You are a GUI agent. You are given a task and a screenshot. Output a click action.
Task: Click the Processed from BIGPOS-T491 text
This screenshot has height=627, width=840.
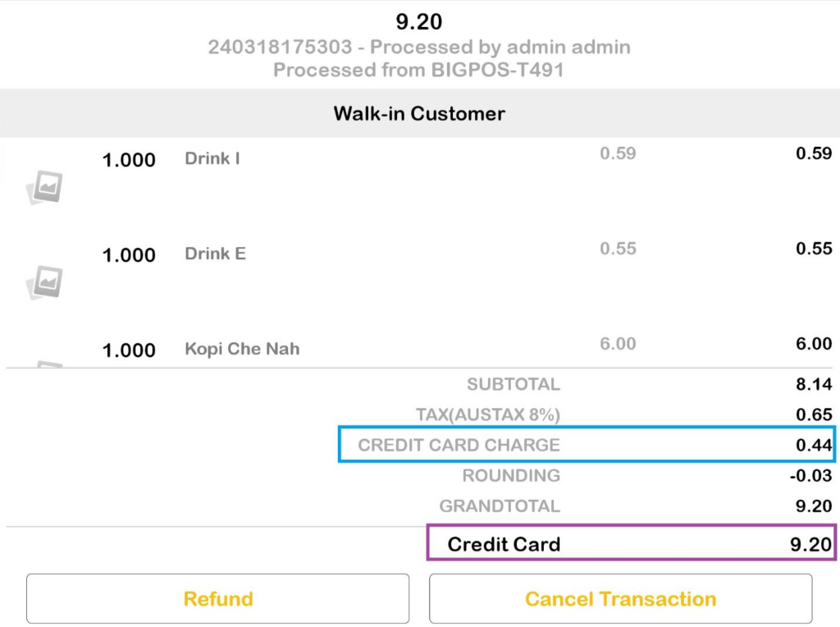point(419,70)
